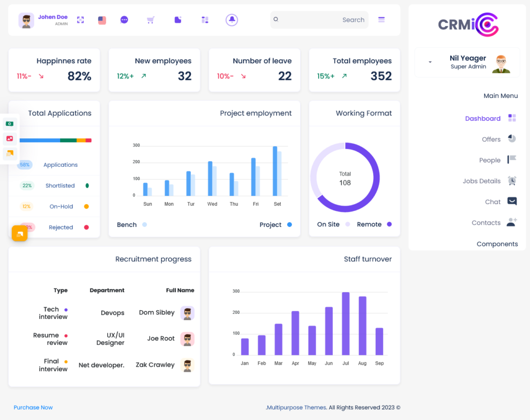Click the 12% On-Hold badge

point(26,206)
